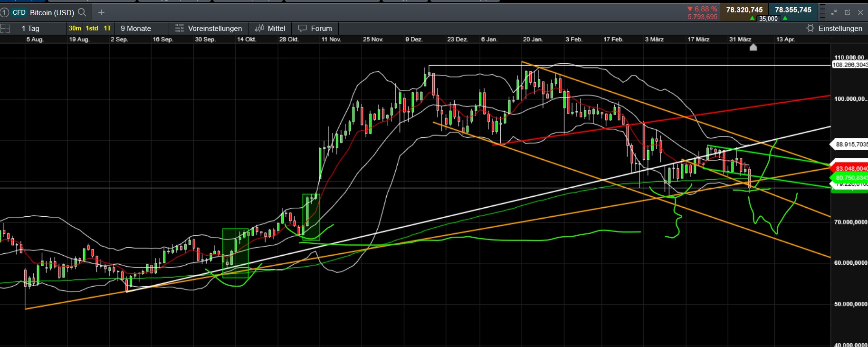Pop out the chart into new window
Image resolution: width=868 pixels, height=347 pixels.
847,12
